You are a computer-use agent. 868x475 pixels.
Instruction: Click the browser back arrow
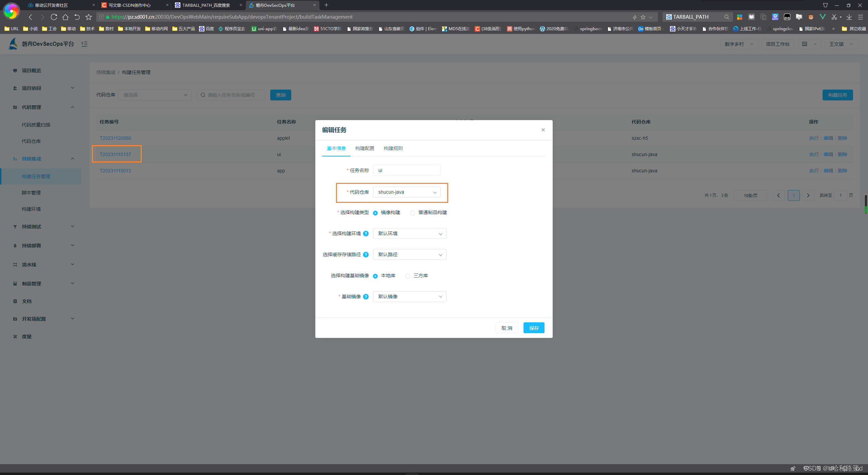31,17
